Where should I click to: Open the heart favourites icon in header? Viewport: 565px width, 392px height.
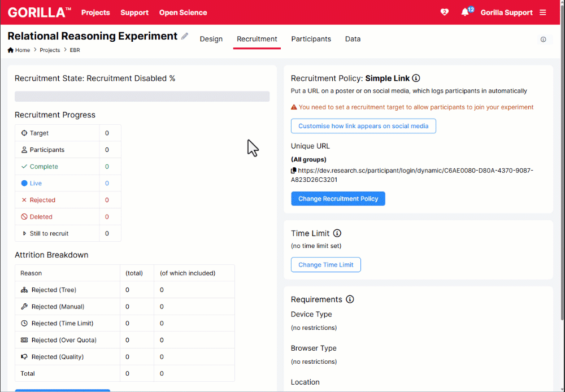point(444,12)
